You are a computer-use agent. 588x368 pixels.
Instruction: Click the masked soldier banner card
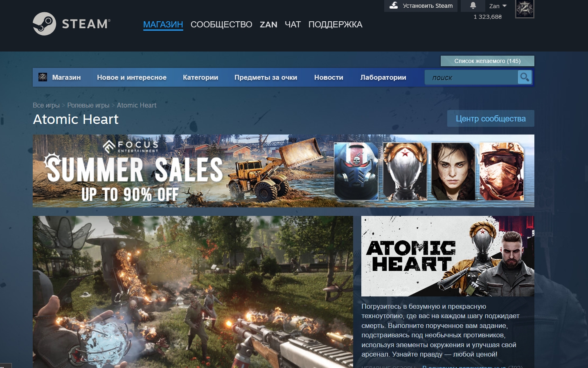pyautogui.click(x=502, y=171)
